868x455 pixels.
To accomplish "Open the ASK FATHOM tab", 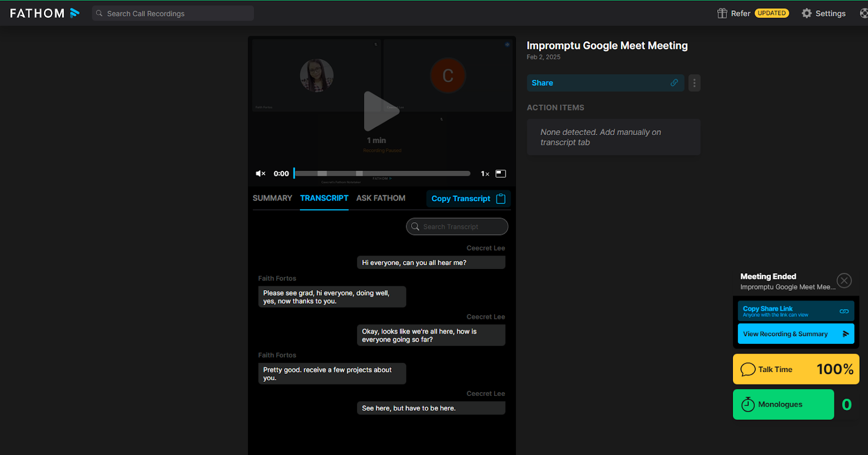I will coord(381,198).
